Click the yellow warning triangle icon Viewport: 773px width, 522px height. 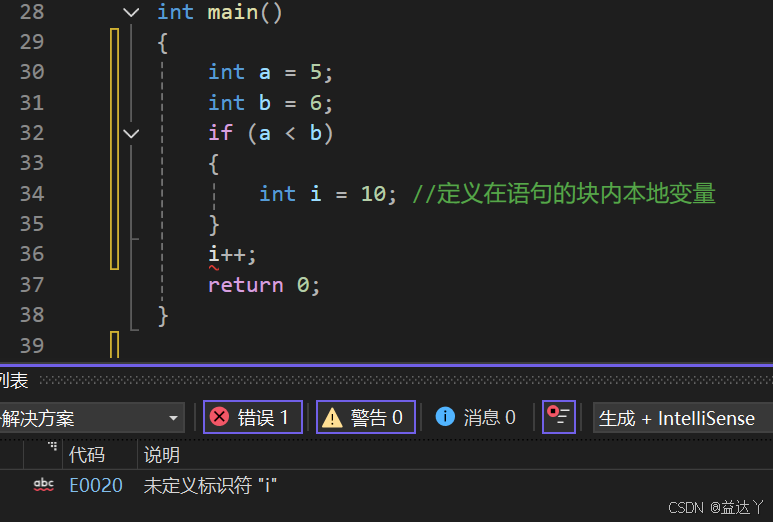(332, 418)
